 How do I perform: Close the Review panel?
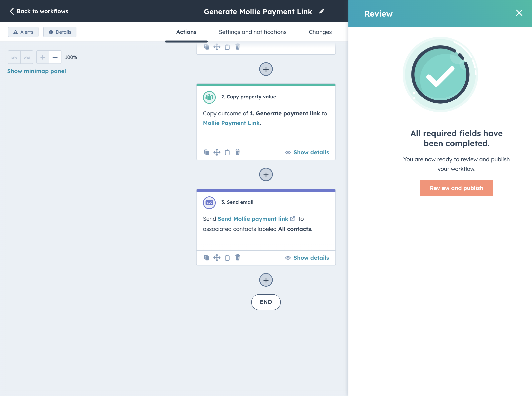click(519, 13)
